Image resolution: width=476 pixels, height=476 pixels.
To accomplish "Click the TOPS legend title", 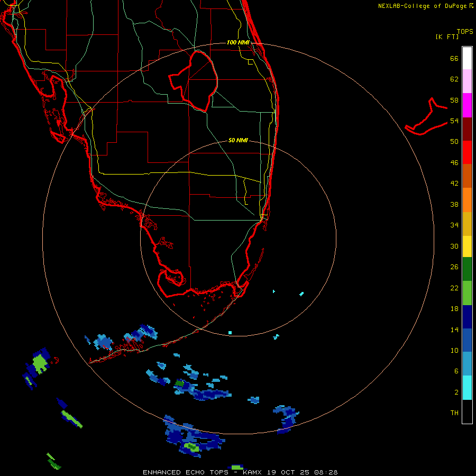I will click(465, 31).
